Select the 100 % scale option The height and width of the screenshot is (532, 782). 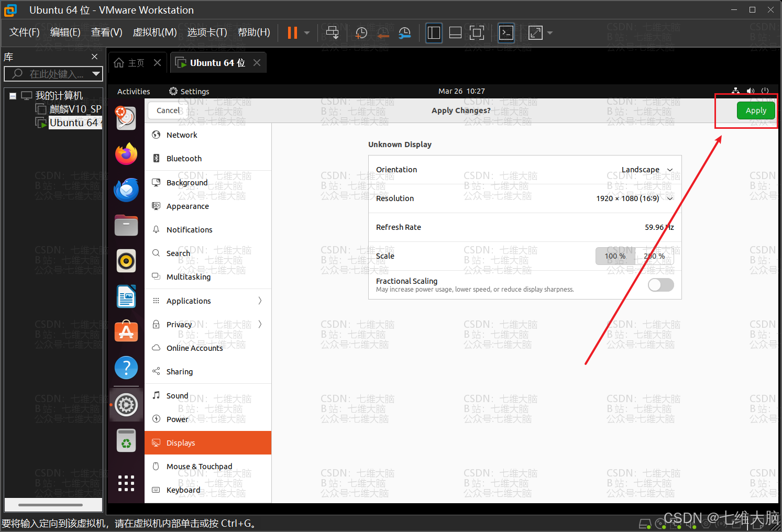pos(615,256)
